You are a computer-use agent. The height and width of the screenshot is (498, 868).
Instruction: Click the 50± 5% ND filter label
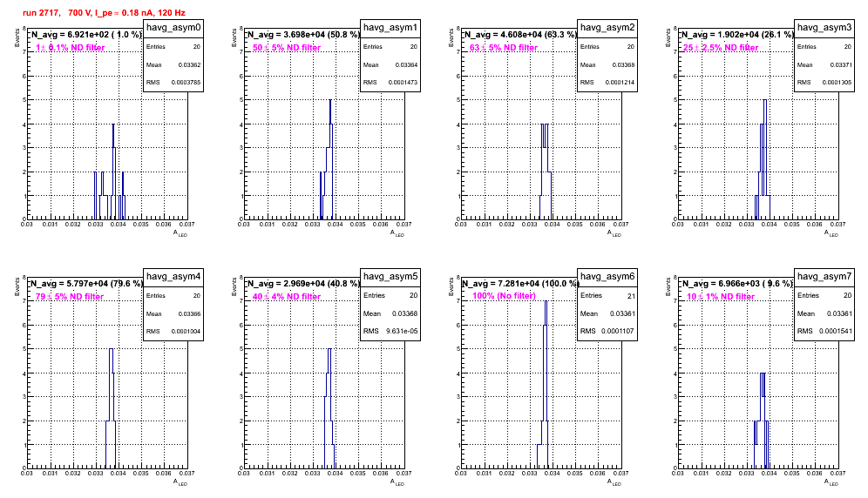[x=287, y=48]
